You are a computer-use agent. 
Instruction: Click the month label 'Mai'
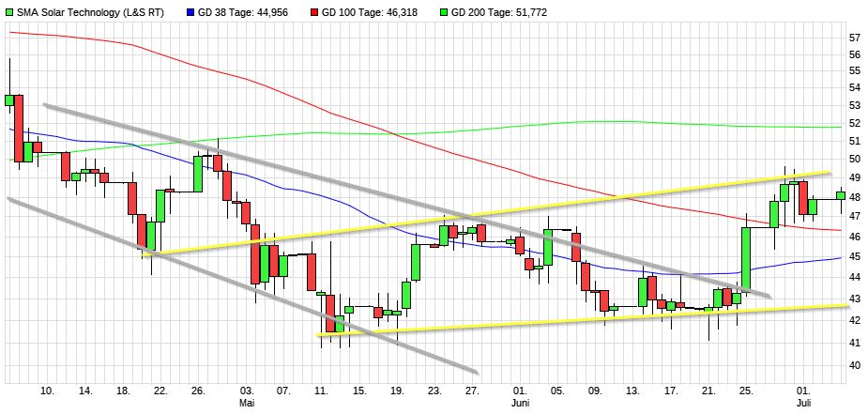pos(245,404)
